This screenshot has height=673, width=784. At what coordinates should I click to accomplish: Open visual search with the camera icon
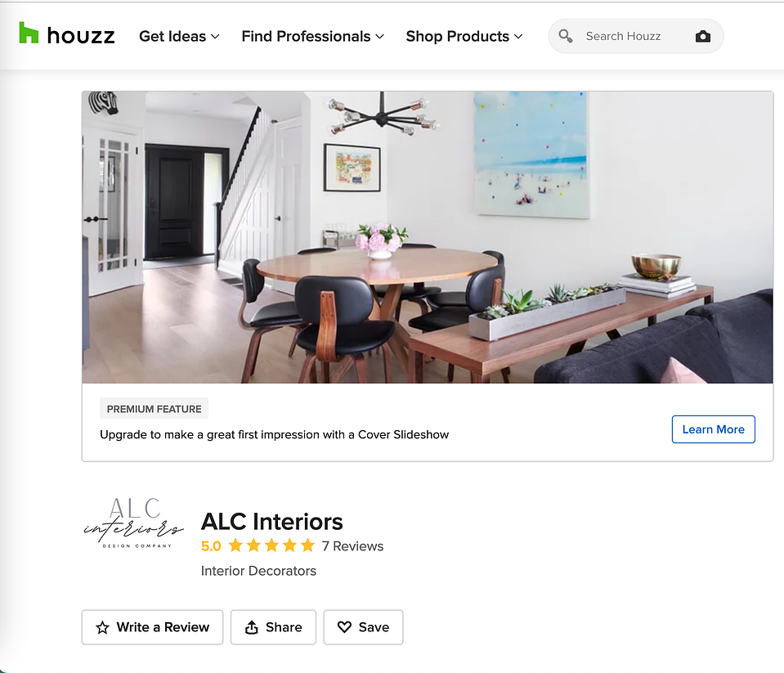[702, 36]
